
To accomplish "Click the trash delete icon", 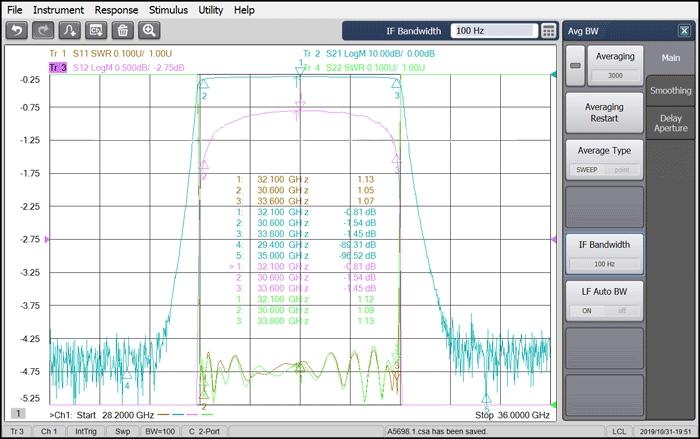I will [122, 30].
